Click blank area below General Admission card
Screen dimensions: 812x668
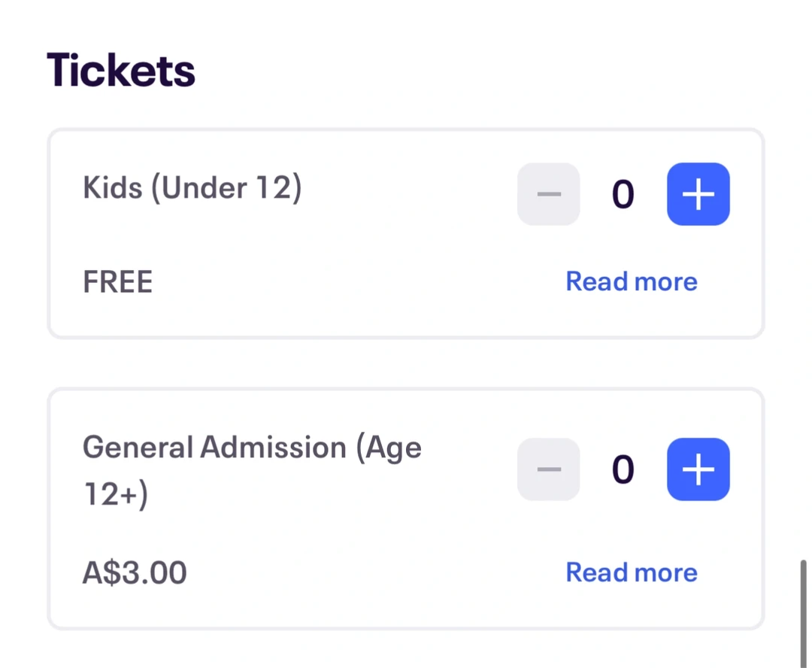pyautogui.click(x=406, y=648)
